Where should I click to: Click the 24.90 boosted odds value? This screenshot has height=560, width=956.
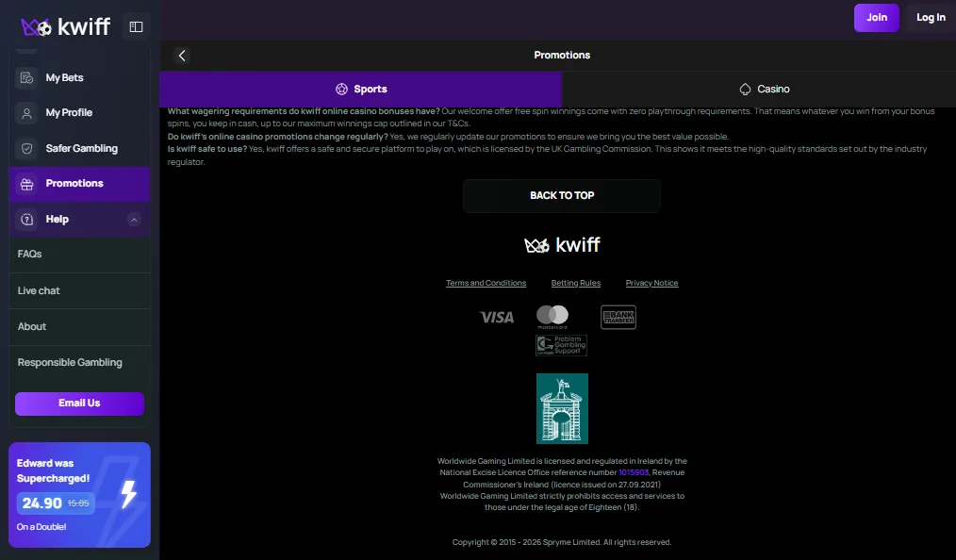[42, 503]
